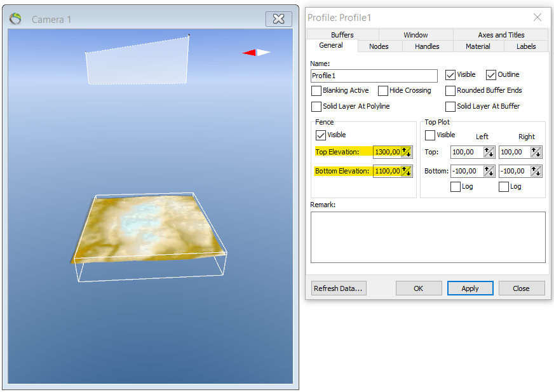Switch to the Window tab
This screenshot has height=392, width=554.
pyautogui.click(x=415, y=35)
